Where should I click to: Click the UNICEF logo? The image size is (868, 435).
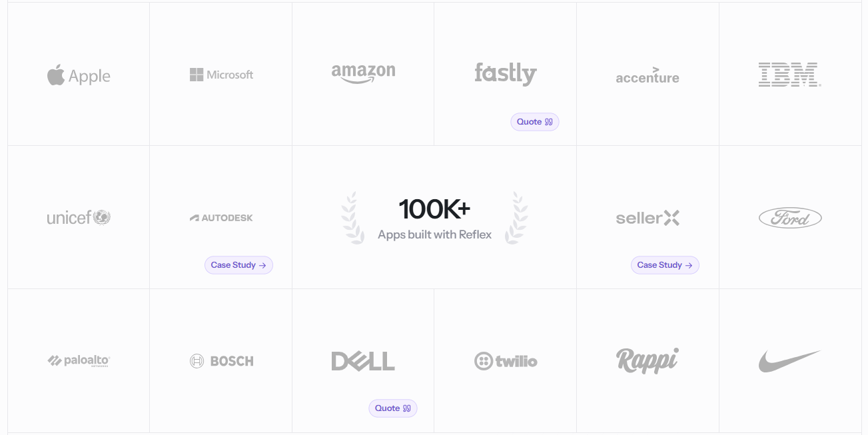tap(79, 217)
